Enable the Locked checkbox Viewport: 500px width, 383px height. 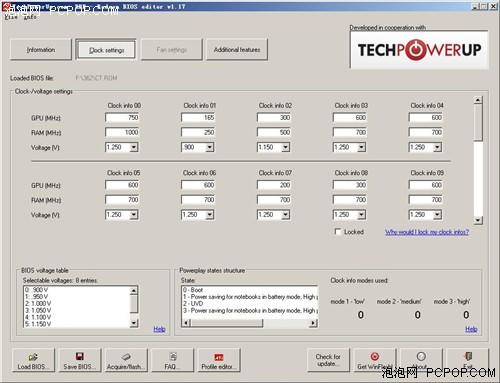[x=338, y=232]
